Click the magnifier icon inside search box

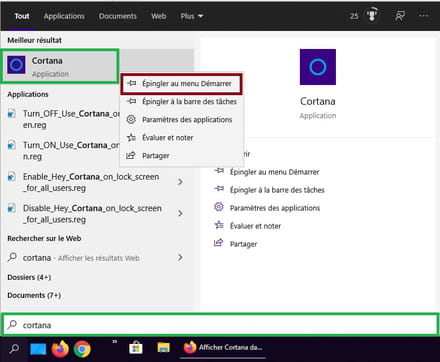(x=12, y=324)
